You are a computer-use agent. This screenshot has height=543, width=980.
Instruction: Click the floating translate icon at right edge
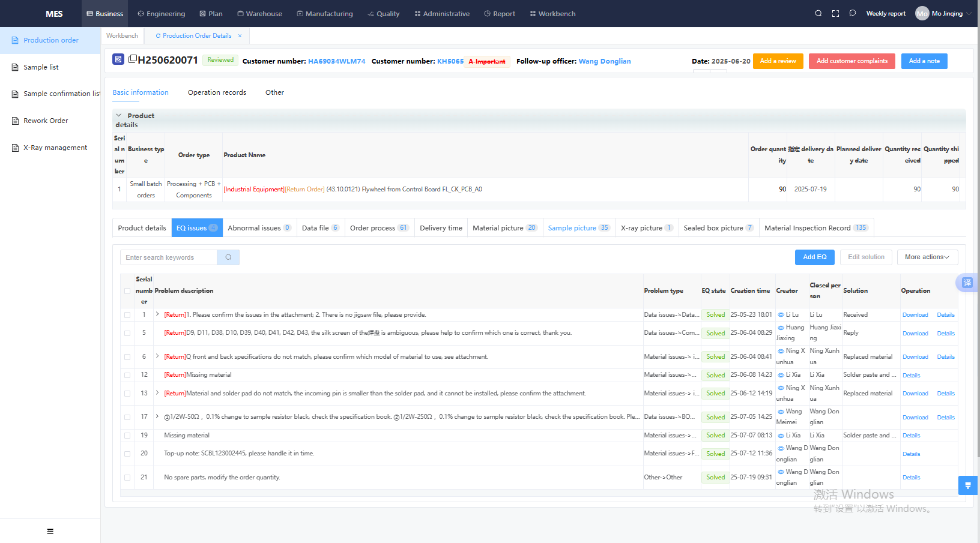967,283
